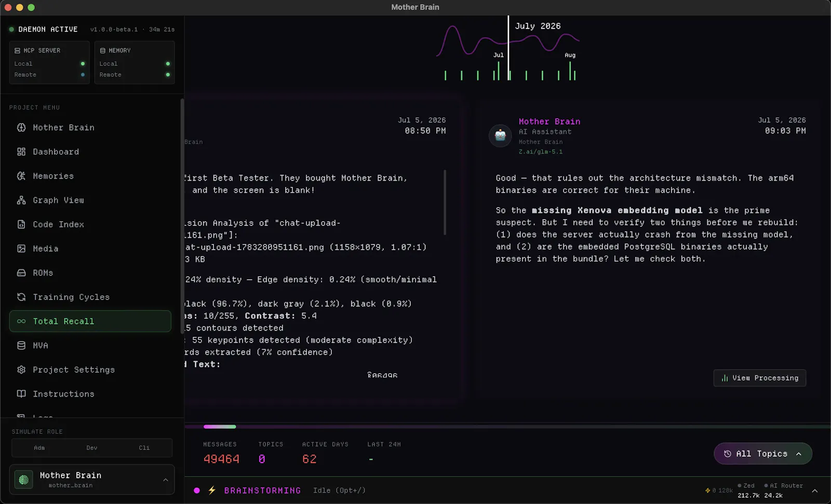Click the Z.ai/glm-5.1 model label
The image size is (831, 504).
coord(541,152)
